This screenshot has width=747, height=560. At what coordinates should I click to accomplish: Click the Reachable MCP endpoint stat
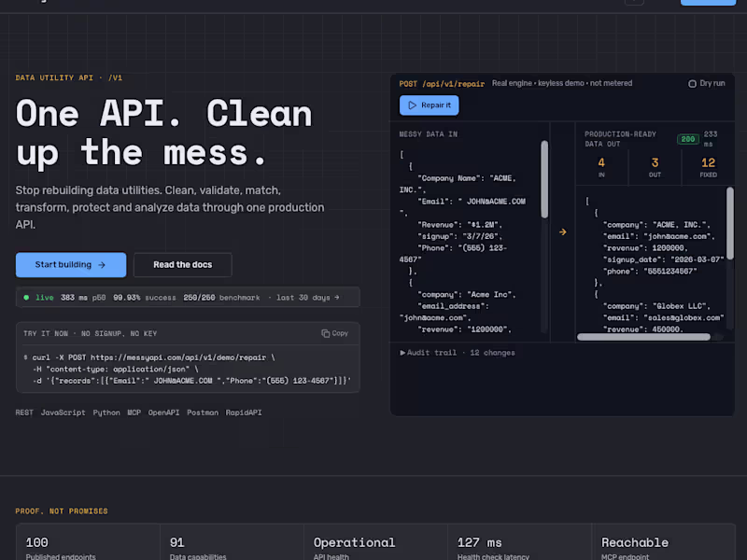665,543
